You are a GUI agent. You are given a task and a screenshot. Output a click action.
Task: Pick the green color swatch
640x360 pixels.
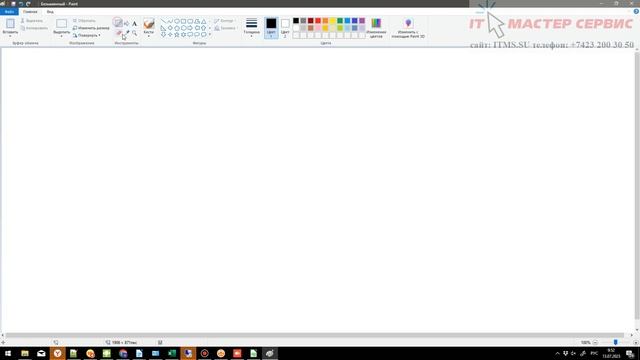click(340, 20)
